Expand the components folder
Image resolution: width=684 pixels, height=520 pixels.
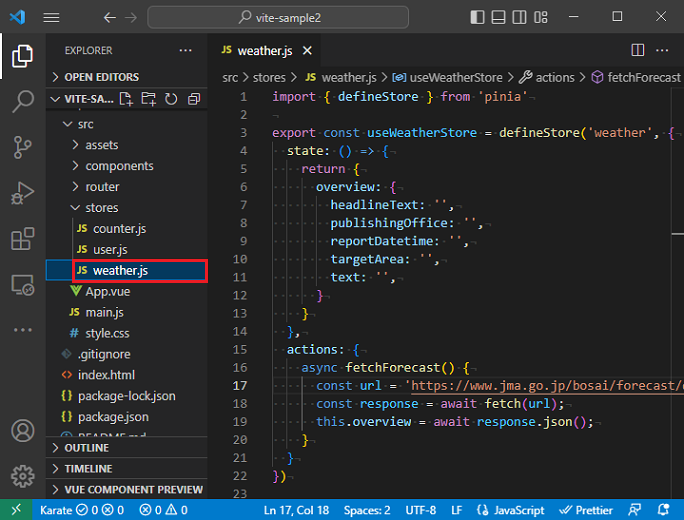pyautogui.click(x=127, y=166)
